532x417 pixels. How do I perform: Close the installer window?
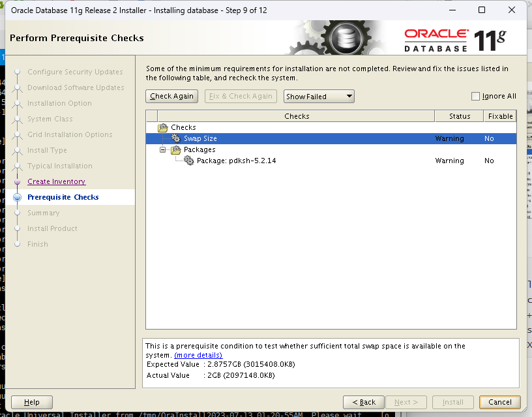coord(512,10)
